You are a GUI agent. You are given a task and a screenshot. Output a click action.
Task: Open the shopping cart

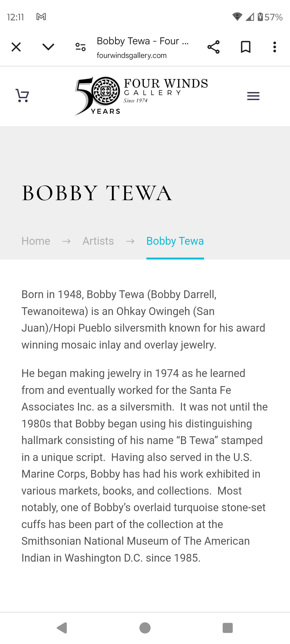point(22,96)
